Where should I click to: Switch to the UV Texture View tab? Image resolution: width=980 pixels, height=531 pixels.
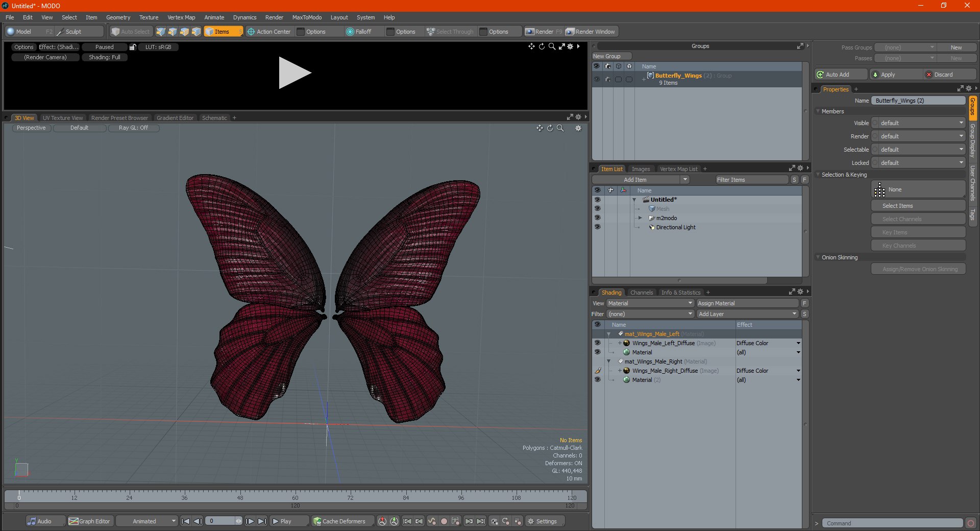(x=63, y=118)
